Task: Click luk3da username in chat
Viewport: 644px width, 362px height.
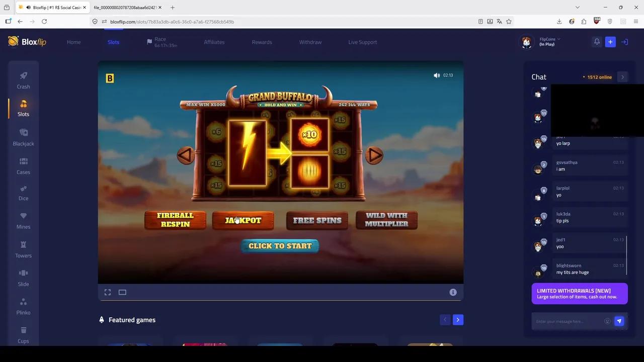Action: (563, 214)
